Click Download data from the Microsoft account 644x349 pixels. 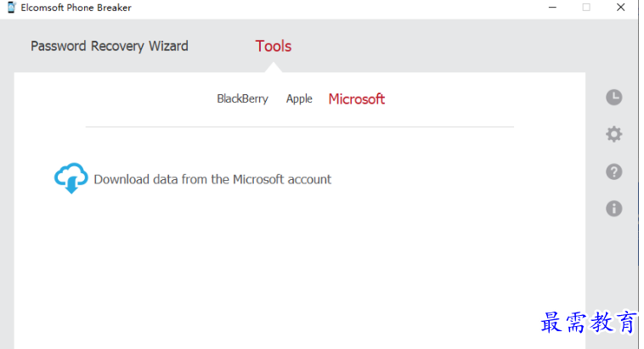212,179
